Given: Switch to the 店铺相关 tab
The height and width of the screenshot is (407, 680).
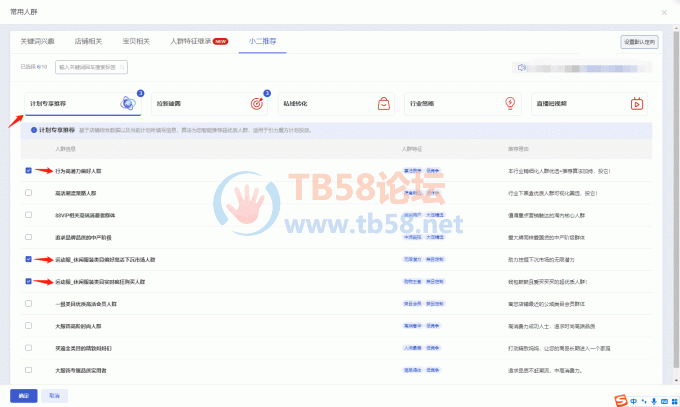Looking at the screenshot, I should 88,41.
